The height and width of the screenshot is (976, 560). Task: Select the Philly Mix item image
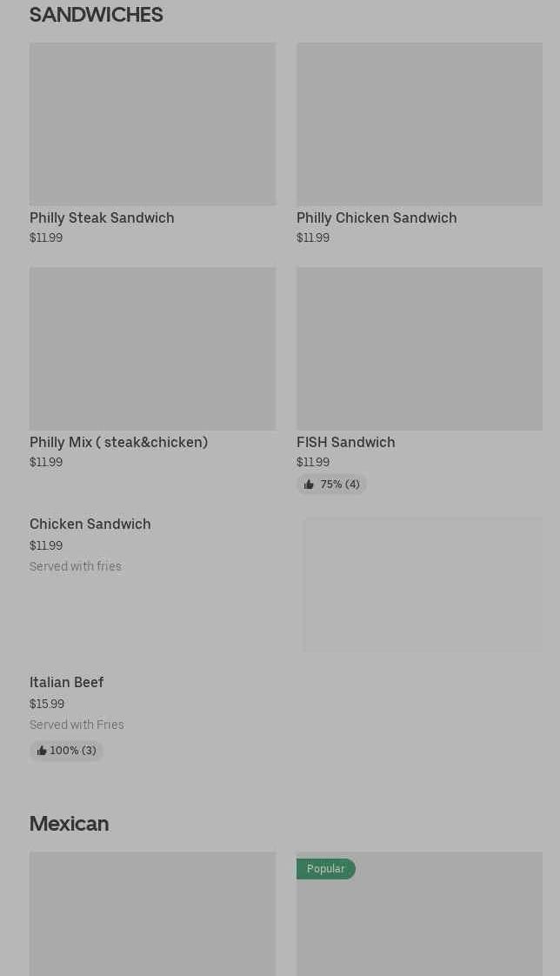click(152, 349)
